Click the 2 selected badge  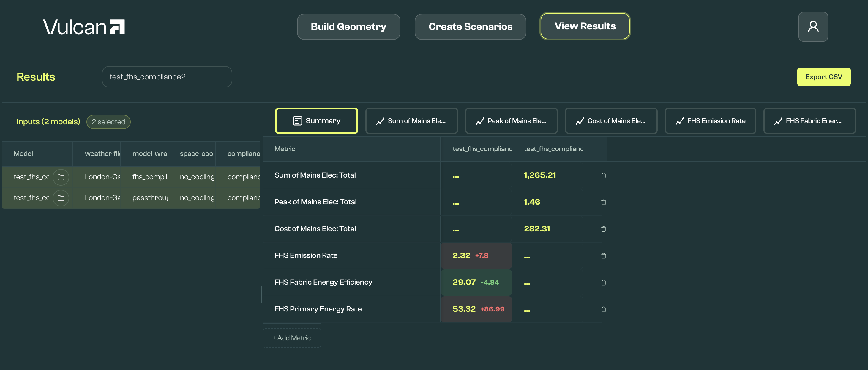[108, 122]
